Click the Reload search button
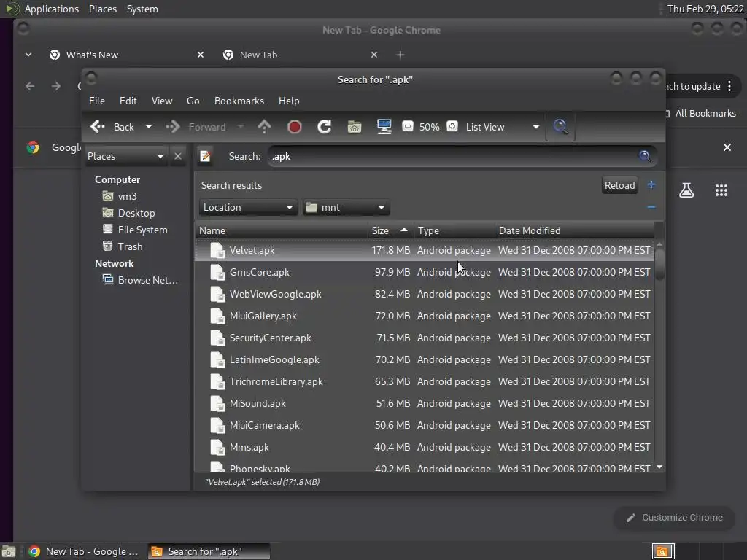Screen dimensions: 747x560 point(620,185)
